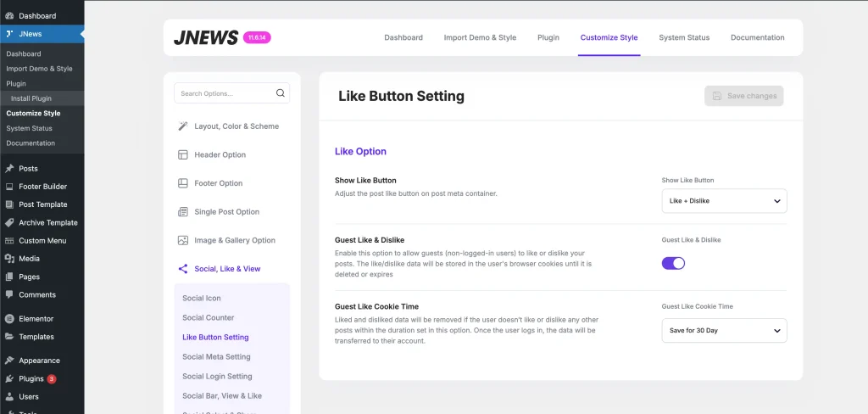The width and height of the screenshot is (868, 414).
Task: Click the share icon beside Social, Like & View
Action: coord(183,269)
